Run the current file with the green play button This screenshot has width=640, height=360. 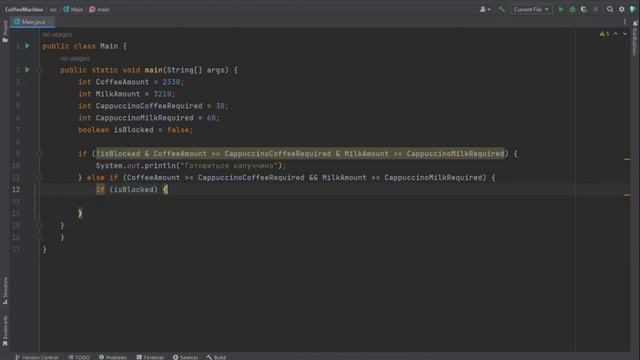click(x=560, y=9)
